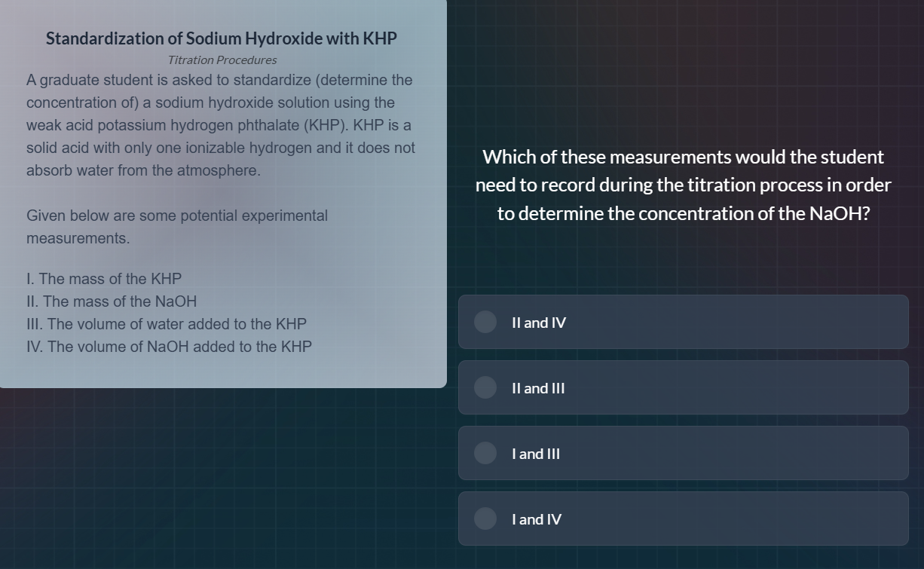Viewport: 924px width, 569px height.
Task: Choose answer option 'I and IV'
Action: pos(683,519)
